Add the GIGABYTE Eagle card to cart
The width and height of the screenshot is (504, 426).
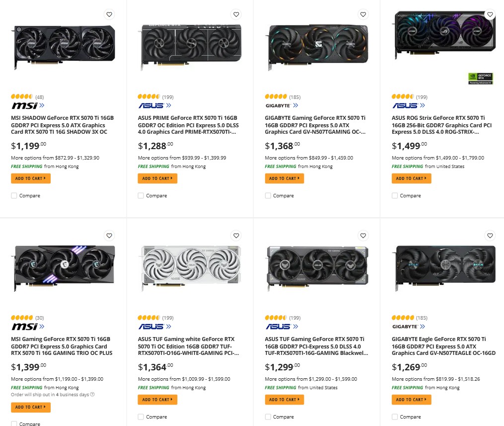(x=411, y=399)
